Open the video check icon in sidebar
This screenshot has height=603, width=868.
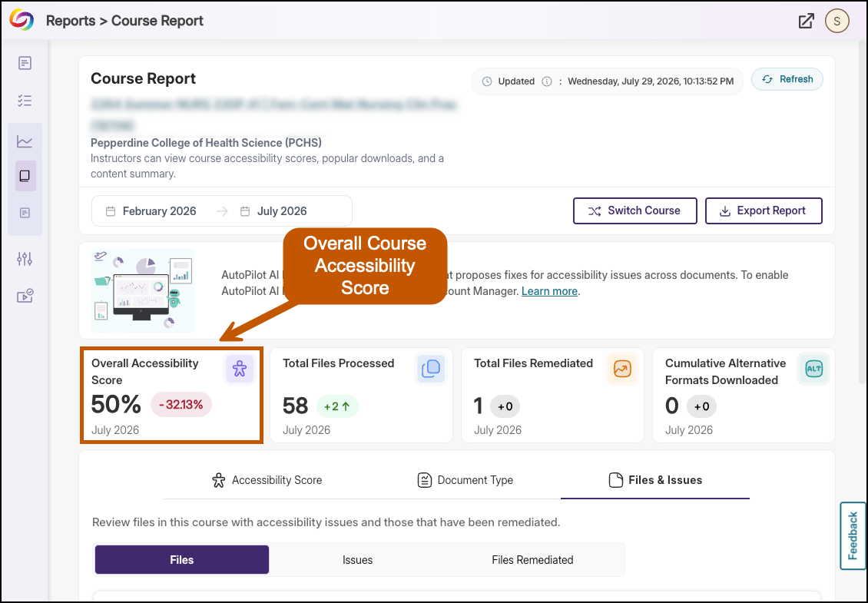[25, 296]
